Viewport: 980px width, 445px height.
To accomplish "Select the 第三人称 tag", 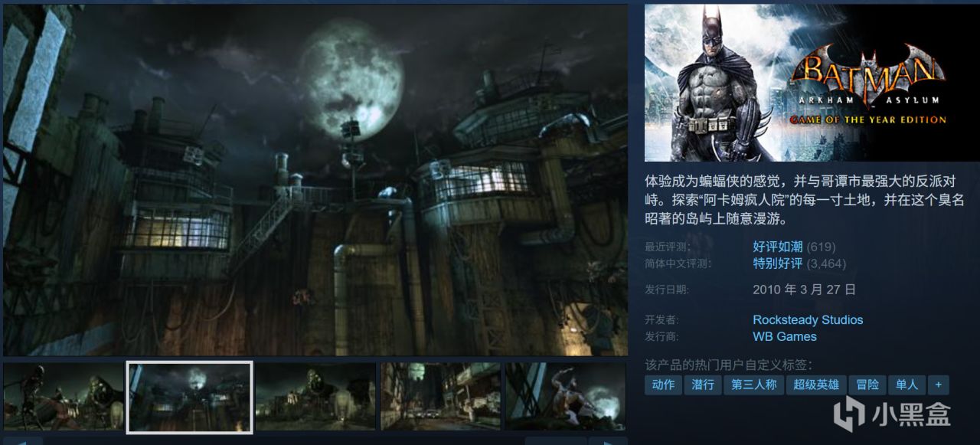I will pyautogui.click(x=753, y=384).
